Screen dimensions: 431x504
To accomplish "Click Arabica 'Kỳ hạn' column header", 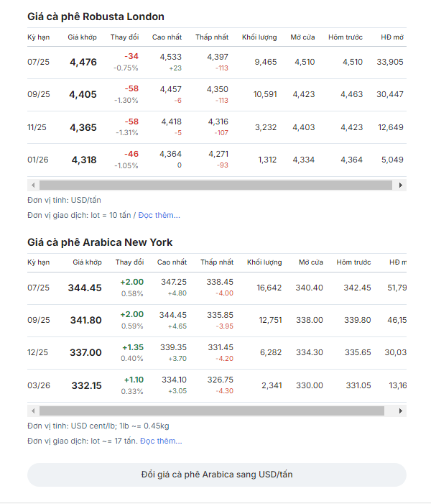I will point(39,262).
